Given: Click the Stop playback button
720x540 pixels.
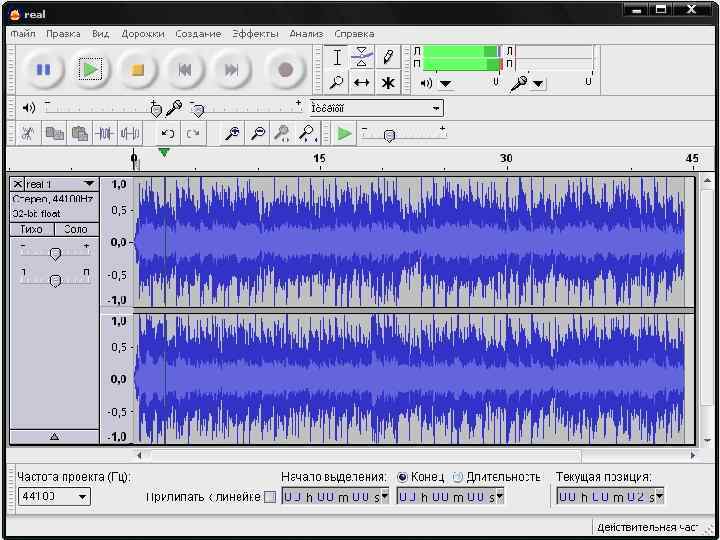Looking at the screenshot, I should click(138, 70).
